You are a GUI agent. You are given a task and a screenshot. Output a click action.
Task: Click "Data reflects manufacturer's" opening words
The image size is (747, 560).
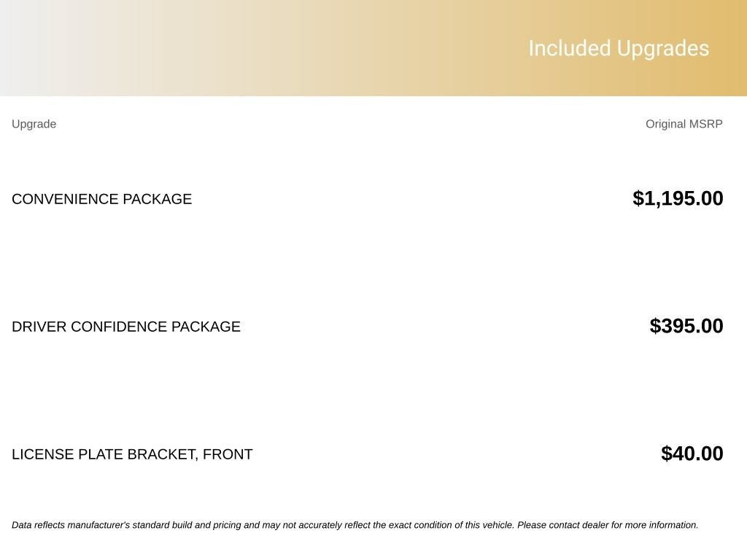point(71,525)
